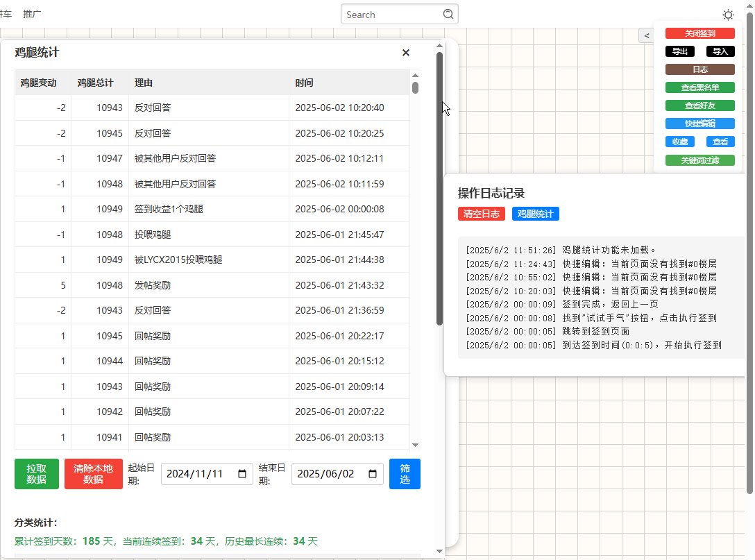The image size is (755, 560).
Task: Open the 起始日期 start date calendar picker
Action: [242, 473]
